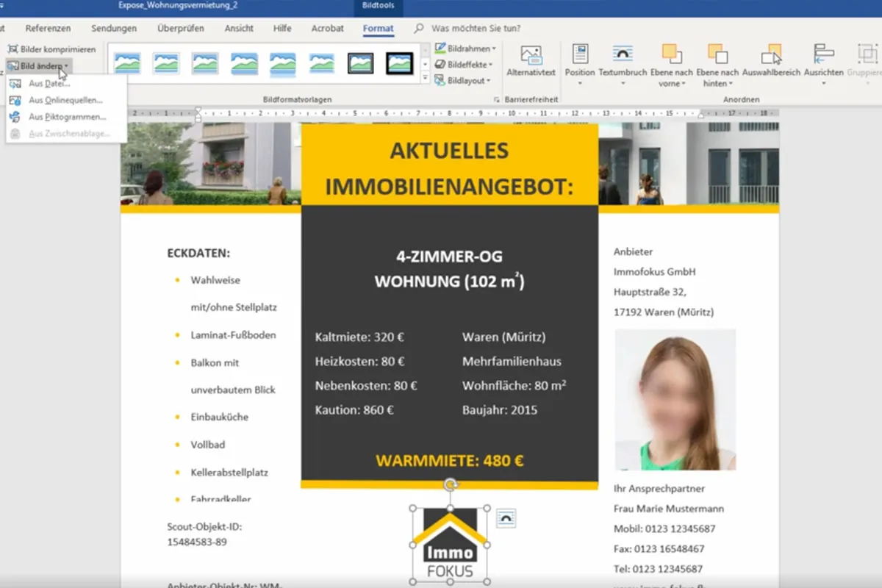The width and height of the screenshot is (882, 588).
Task: Click the 'Vollbad' bullet item
Action: pos(207,445)
